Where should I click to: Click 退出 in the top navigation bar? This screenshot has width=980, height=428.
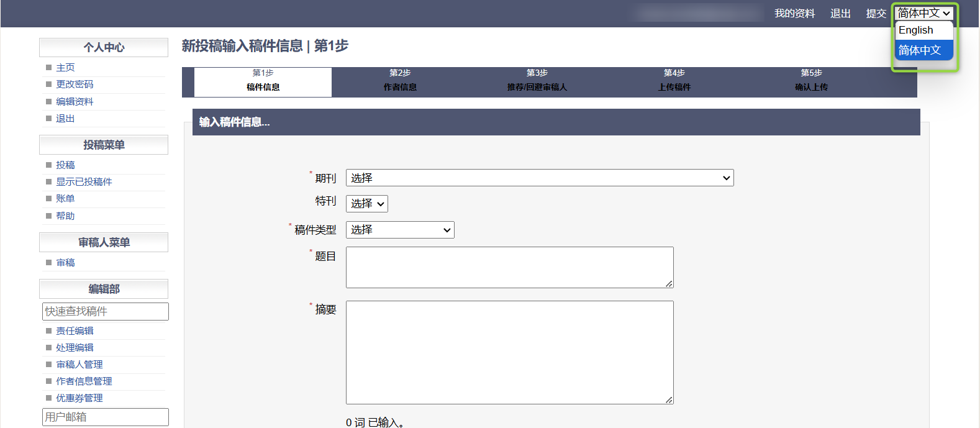840,14
